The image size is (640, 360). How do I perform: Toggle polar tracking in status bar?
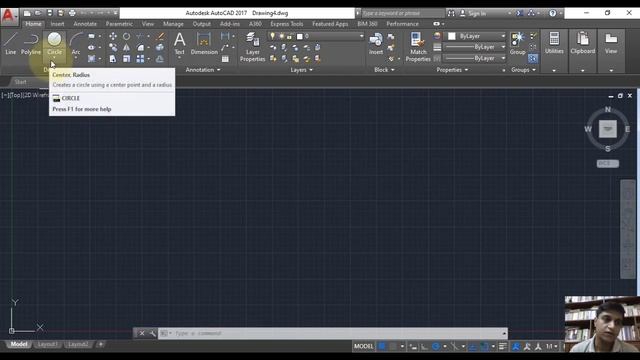pos(436,347)
